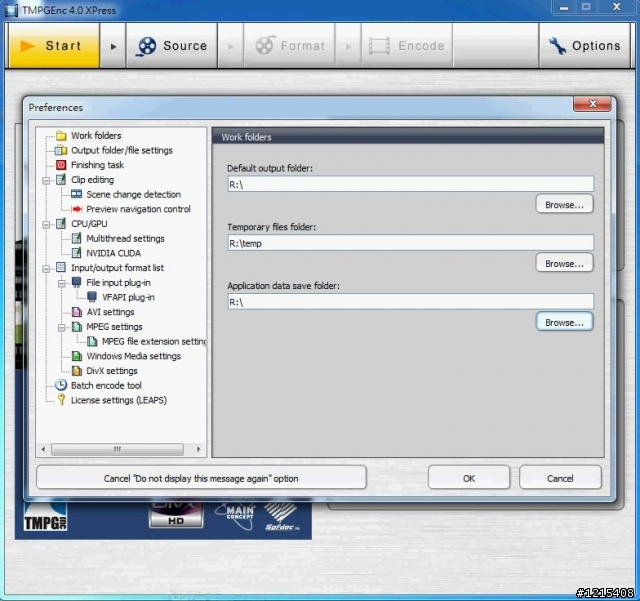Screen dimensions: 640x601
Task: Click the MPEG settings document icon
Action: click(76, 327)
